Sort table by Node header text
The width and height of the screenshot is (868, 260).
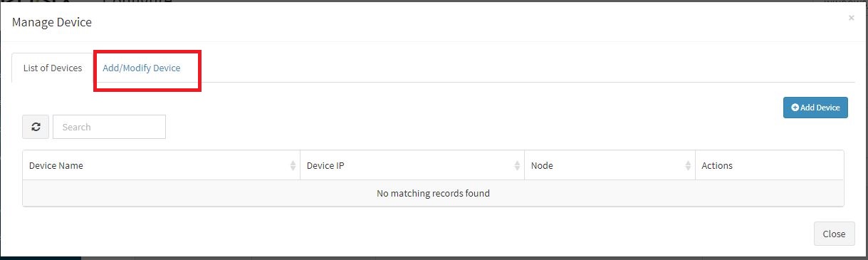point(542,165)
